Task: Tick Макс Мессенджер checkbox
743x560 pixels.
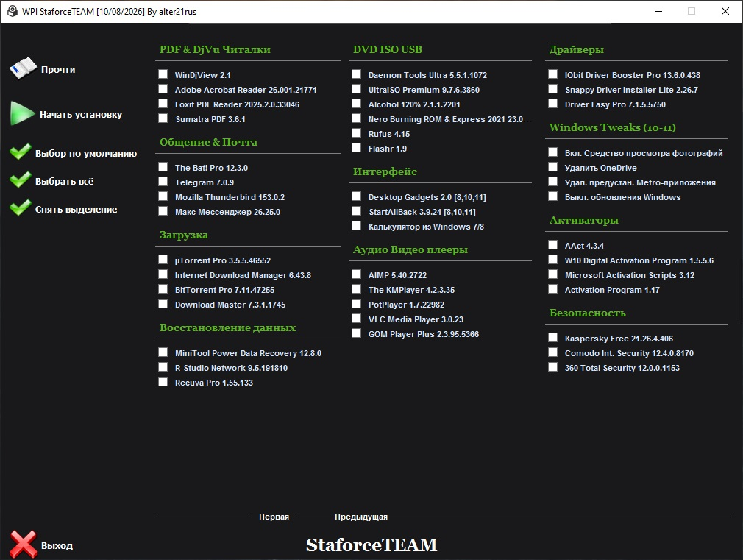Action: pos(163,210)
